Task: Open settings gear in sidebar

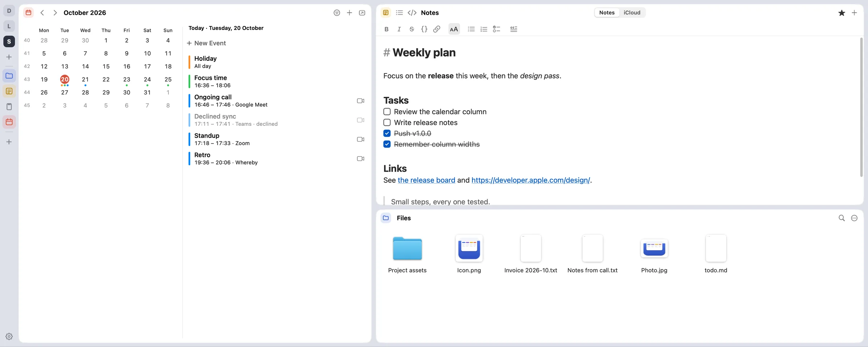Action: 9,337
